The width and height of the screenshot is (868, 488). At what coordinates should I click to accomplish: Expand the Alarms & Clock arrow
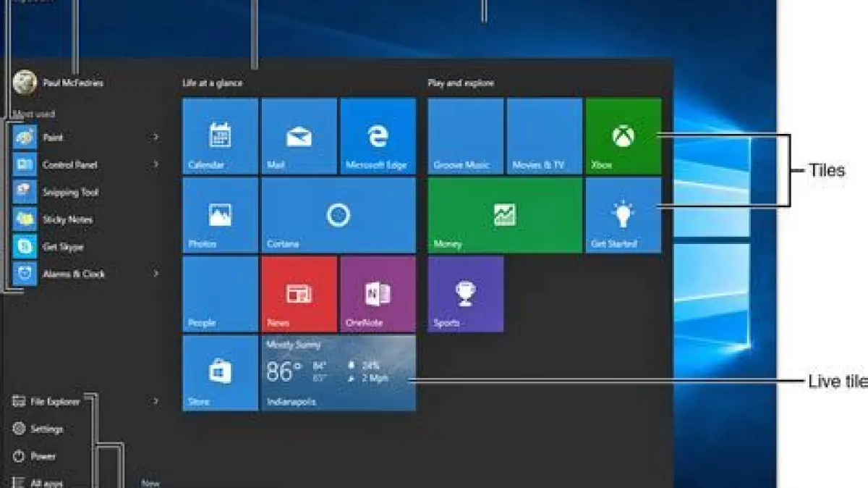pyautogui.click(x=156, y=274)
